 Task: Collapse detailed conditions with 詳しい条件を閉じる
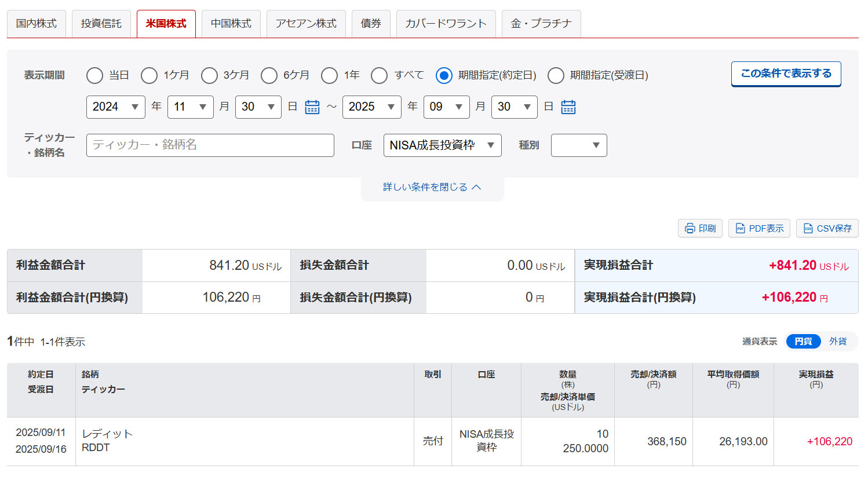432,187
